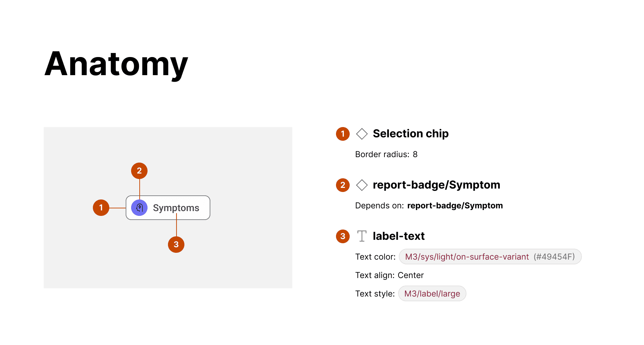The width and height of the screenshot is (644, 345).
Task: Click the Border radius: 8 property
Action: (386, 154)
